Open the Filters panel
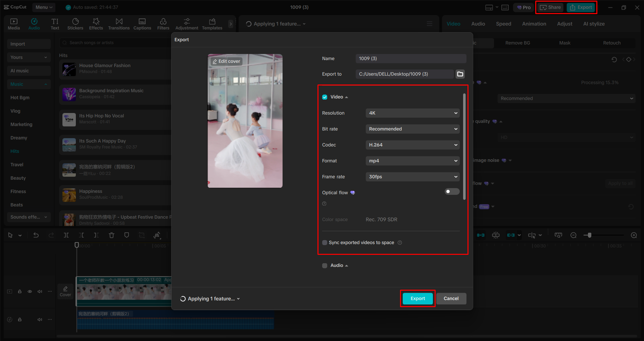Viewport: 644px width, 341px height. [163, 23]
